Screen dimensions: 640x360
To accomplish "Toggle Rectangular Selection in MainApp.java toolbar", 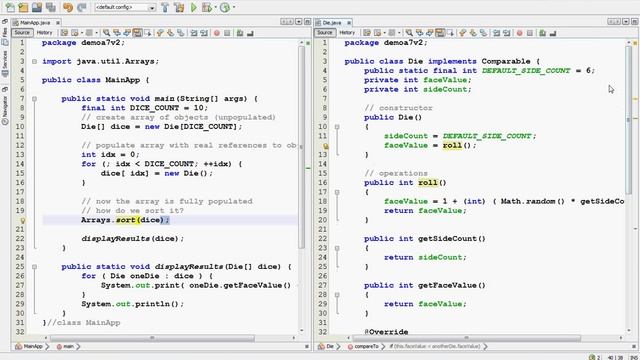I will click(x=148, y=33).
